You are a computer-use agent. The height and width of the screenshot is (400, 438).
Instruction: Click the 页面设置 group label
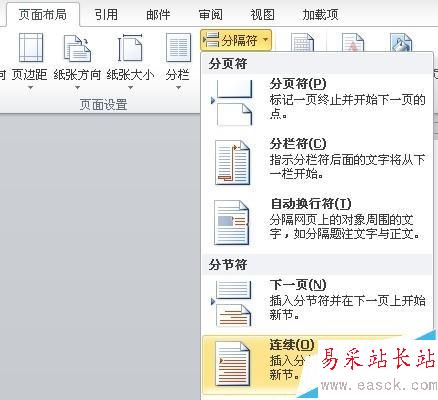coord(103,105)
